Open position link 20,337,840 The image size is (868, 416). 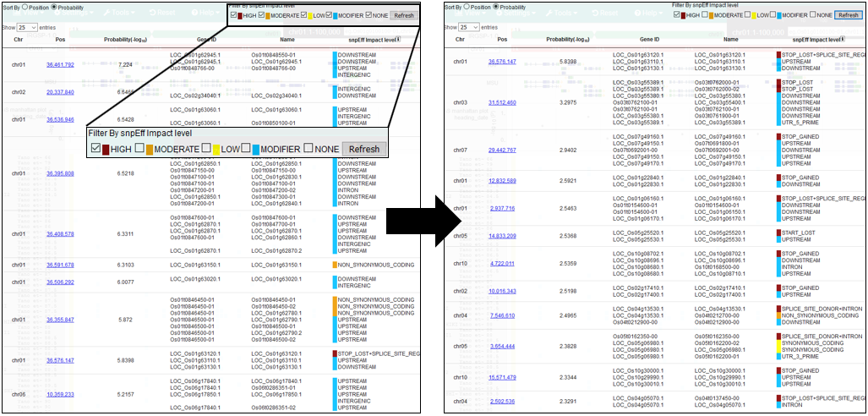60,92
